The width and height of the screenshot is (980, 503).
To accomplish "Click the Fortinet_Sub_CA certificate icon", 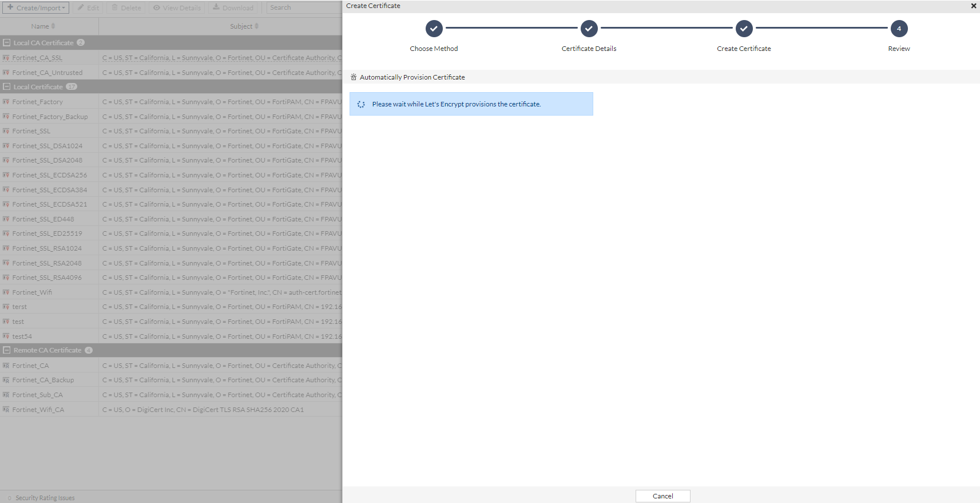I will 6,395.
